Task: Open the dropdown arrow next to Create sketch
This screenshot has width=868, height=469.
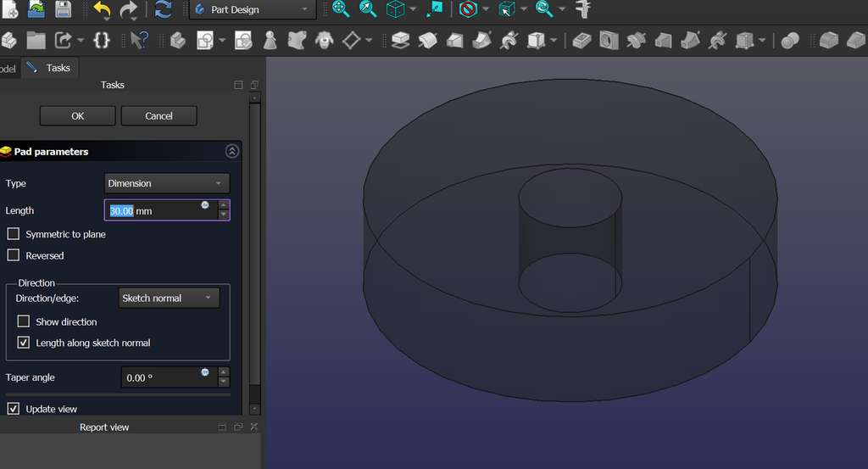Action: (x=222, y=41)
